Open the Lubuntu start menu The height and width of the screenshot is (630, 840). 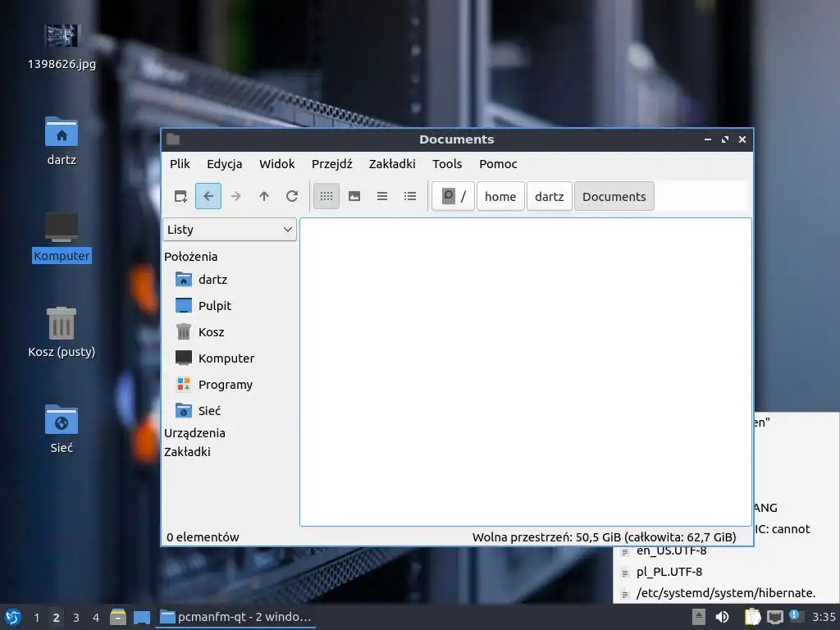click(13, 617)
